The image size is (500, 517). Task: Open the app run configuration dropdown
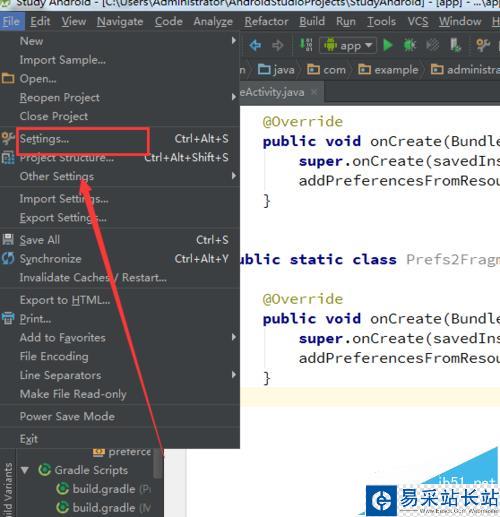coord(348,45)
